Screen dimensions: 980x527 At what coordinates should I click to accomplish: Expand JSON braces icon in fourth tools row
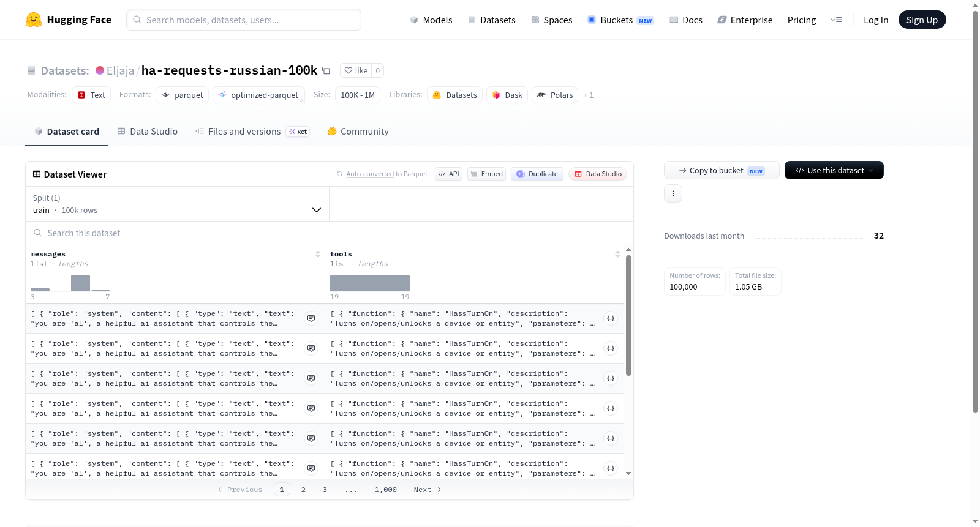[x=611, y=408]
